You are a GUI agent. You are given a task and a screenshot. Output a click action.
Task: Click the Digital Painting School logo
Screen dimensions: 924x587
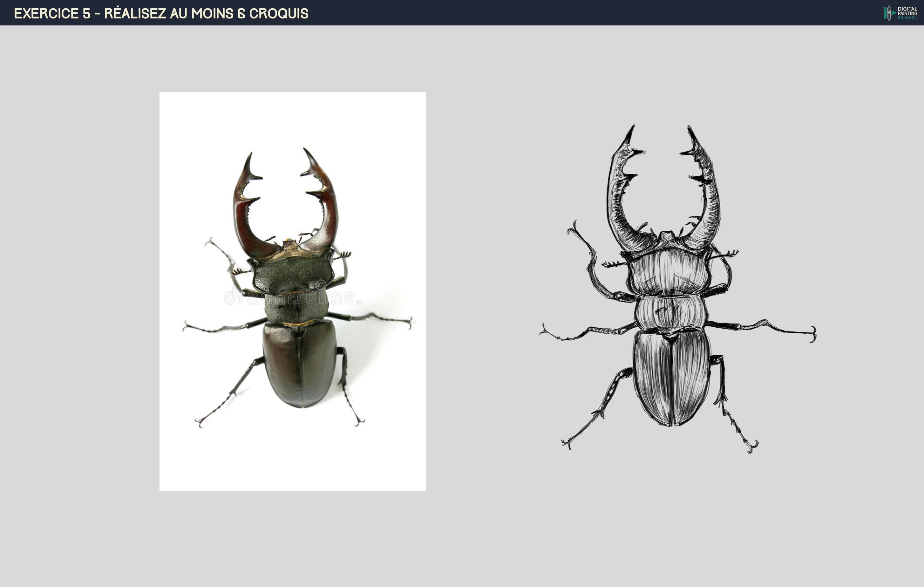click(x=900, y=13)
